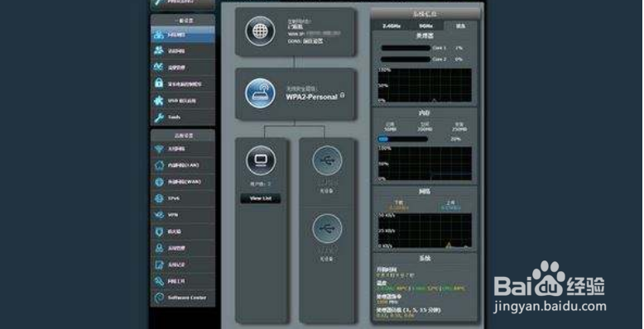Open Traffic Manager with the waveform icon
This screenshot has width=644, height=329.
tap(183, 67)
